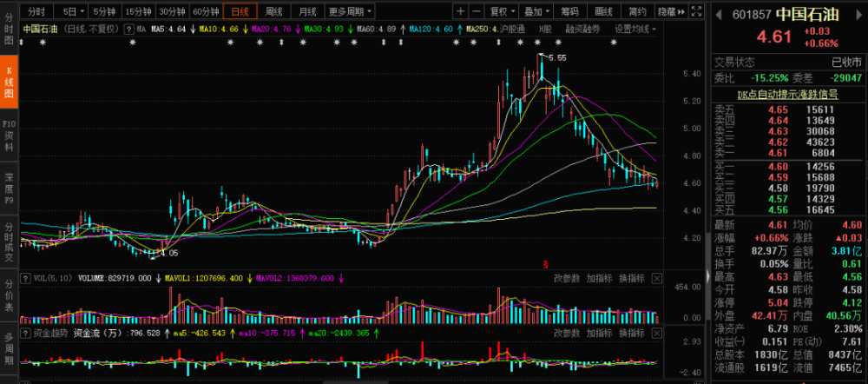Image resolution: width=868 pixels, height=384 pixels.
Task: Switch to 简约 simplified mode
Action: coord(637,11)
